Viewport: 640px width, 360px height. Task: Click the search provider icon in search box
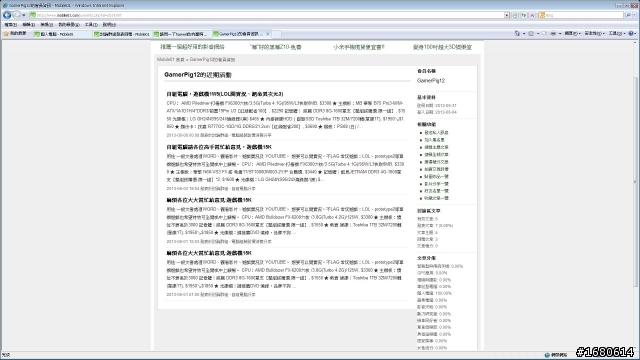(542, 15)
